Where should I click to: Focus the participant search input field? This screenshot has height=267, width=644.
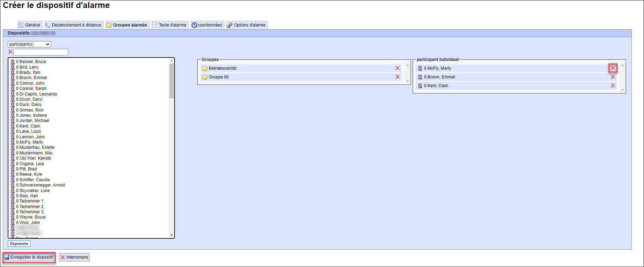(41, 52)
